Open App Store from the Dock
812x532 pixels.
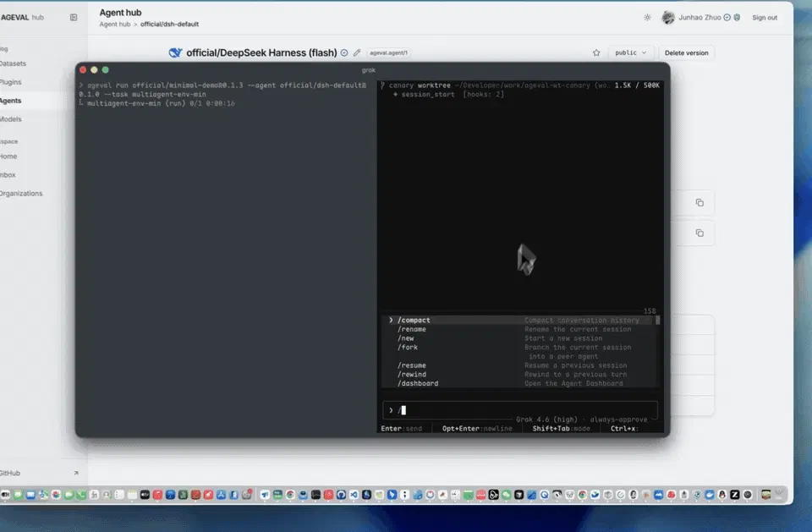tap(221, 495)
